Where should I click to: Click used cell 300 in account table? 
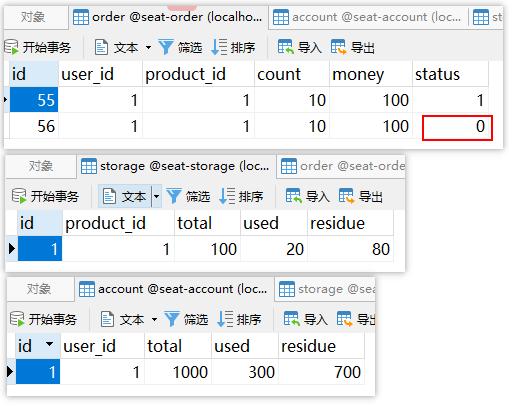pyautogui.click(x=245, y=372)
